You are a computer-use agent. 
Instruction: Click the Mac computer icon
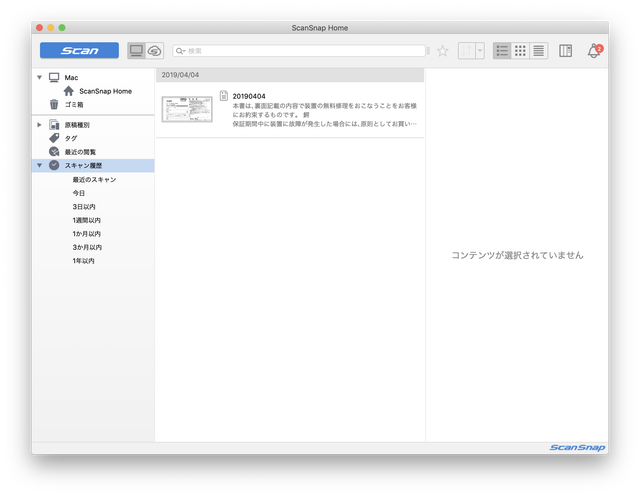[x=54, y=77]
